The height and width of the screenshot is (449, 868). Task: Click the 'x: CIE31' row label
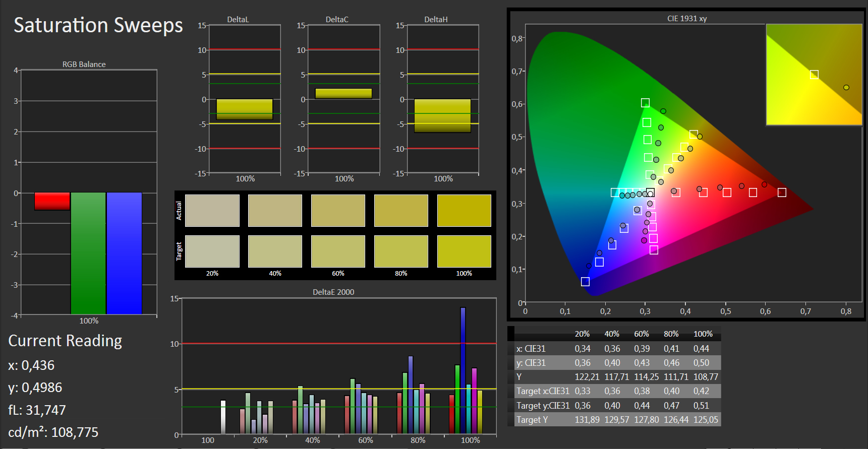(x=531, y=349)
